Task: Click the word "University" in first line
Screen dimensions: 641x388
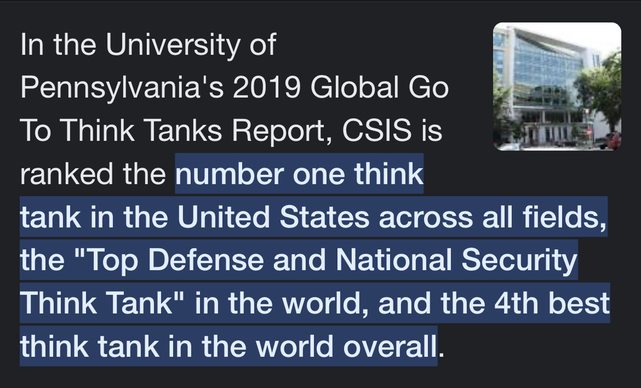Action: click(x=173, y=45)
